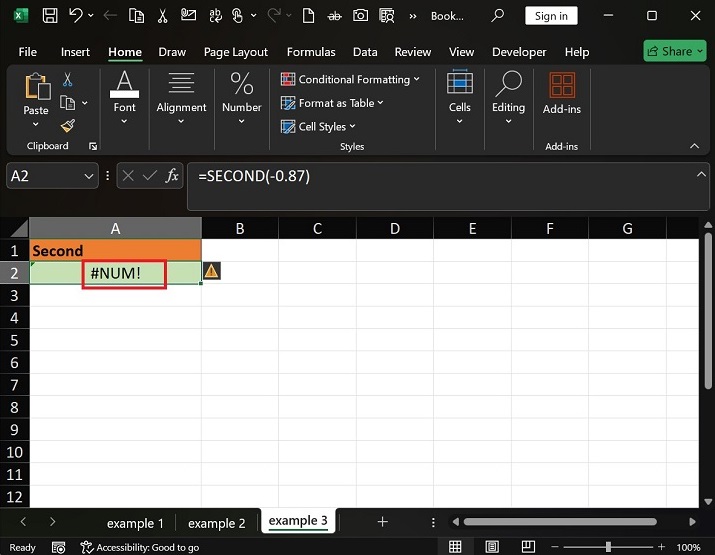
Task: Open the Add-ins grid icon
Action: [562, 85]
